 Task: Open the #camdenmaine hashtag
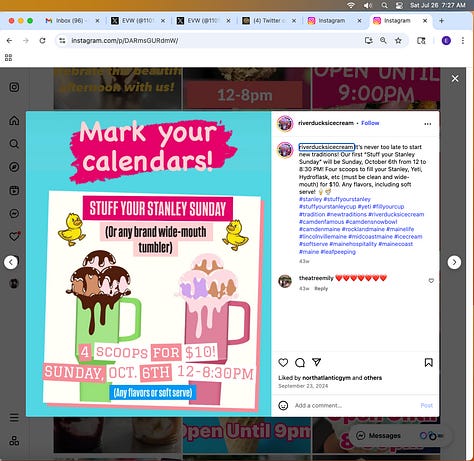pyautogui.click(x=320, y=229)
